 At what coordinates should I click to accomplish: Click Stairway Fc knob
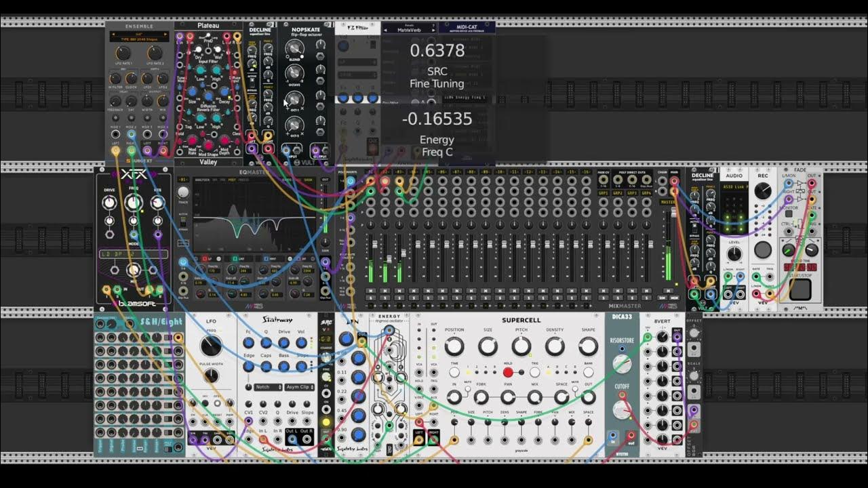click(x=249, y=342)
